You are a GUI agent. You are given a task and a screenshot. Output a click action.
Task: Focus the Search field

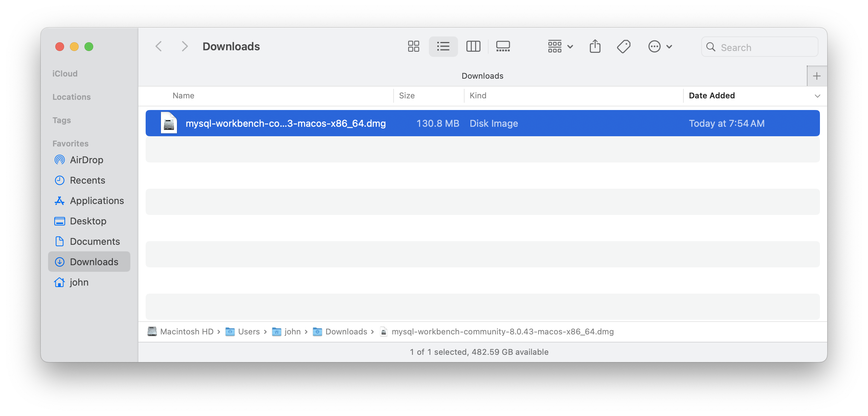pyautogui.click(x=760, y=47)
